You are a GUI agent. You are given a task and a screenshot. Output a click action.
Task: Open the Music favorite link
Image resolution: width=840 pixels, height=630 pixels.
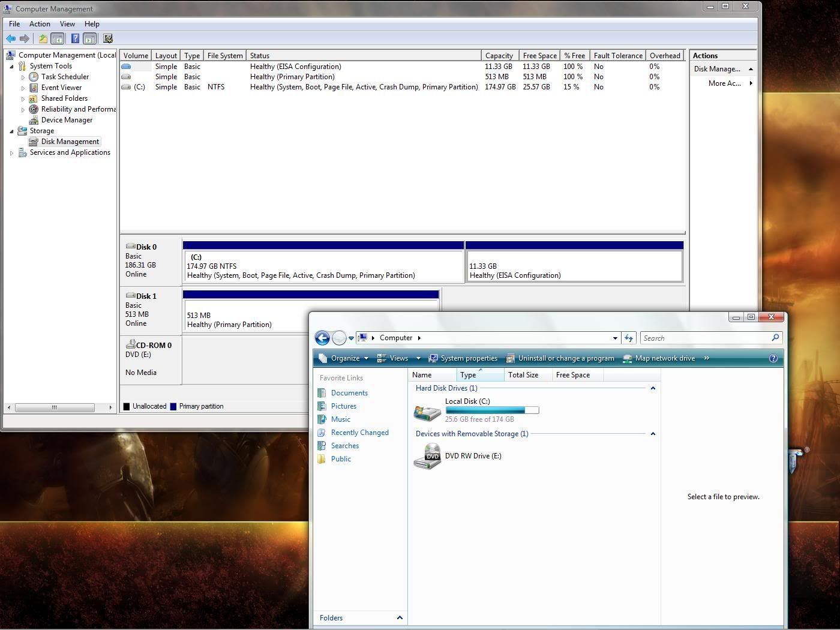pos(341,419)
